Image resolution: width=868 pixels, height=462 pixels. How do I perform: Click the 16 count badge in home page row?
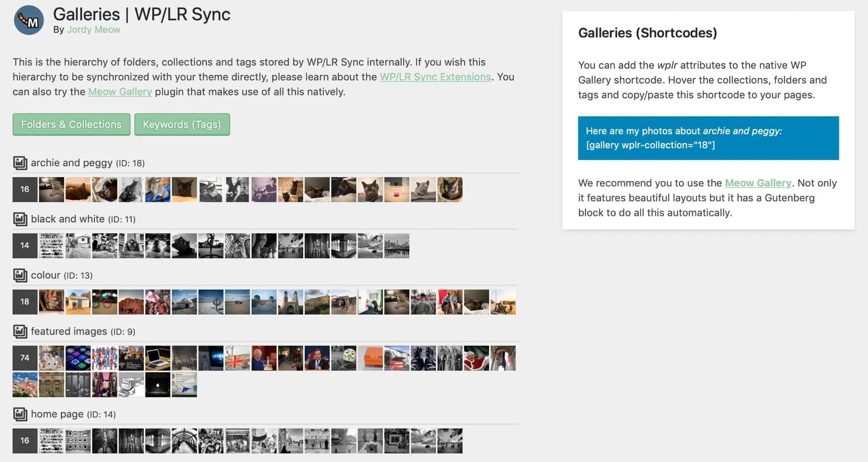[25, 441]
